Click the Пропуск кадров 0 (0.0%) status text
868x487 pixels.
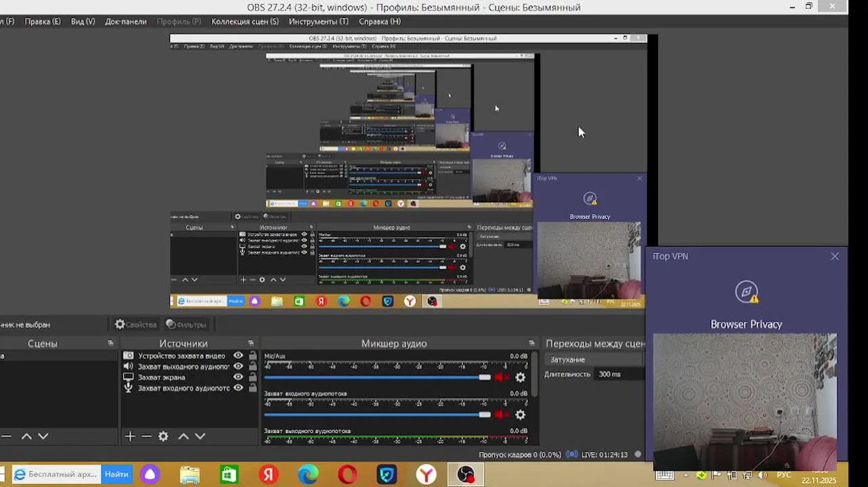pyautogui.click(x=520, y=455)
